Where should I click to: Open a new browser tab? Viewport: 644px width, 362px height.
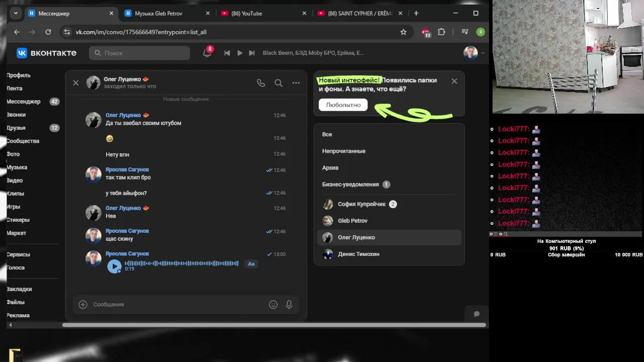point(416,14)
